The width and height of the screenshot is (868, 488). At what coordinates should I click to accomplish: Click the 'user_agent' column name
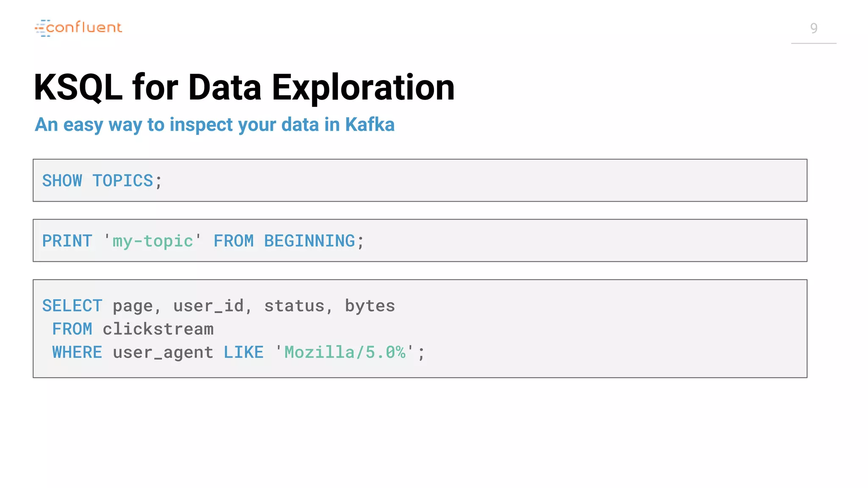click(163, 353)
